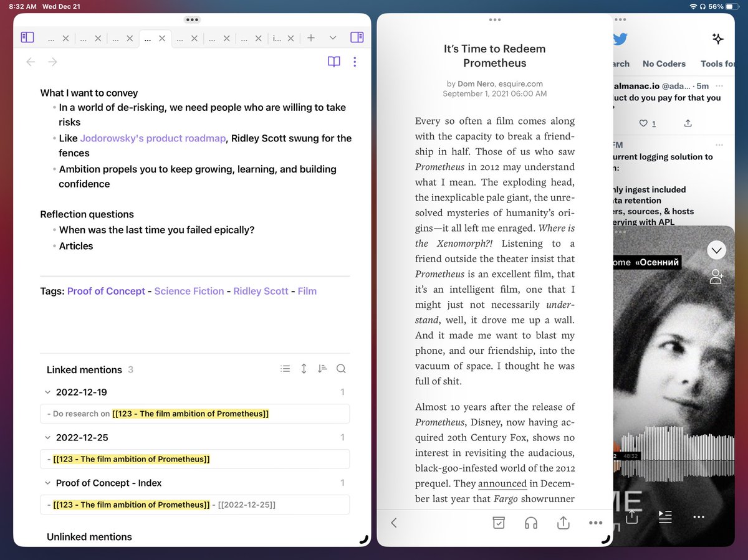Open author Dom Nero link in reader
Screen dimensions: 748x560
tap(474, 83)
